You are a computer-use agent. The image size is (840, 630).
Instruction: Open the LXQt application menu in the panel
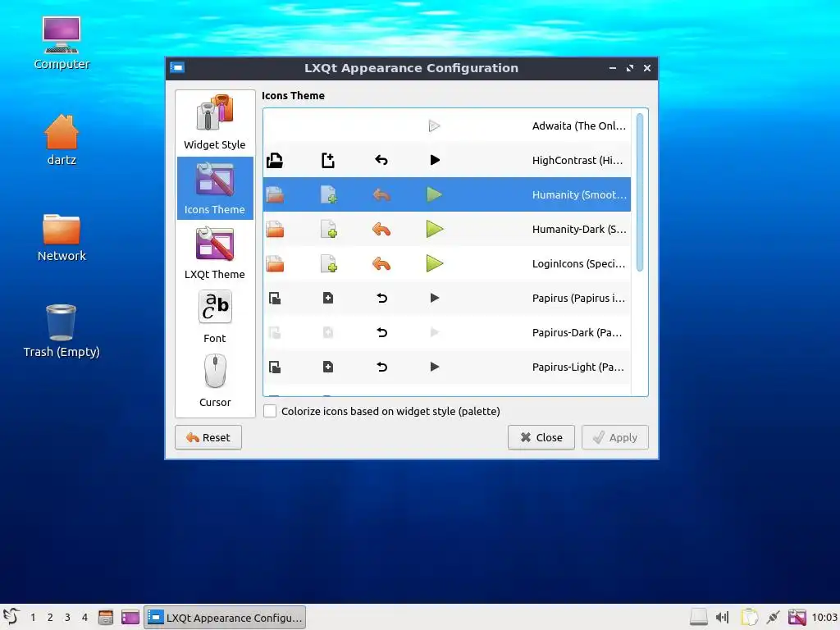(11, 617)
